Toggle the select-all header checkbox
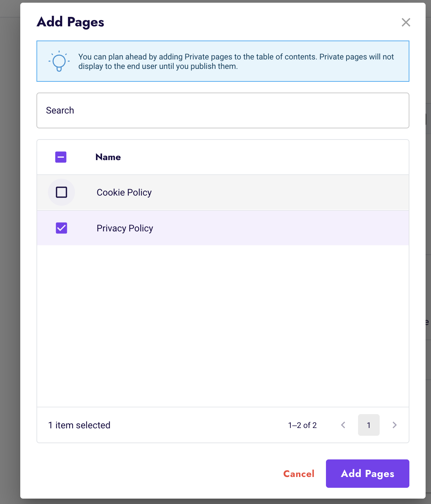 tap(61, 157)
